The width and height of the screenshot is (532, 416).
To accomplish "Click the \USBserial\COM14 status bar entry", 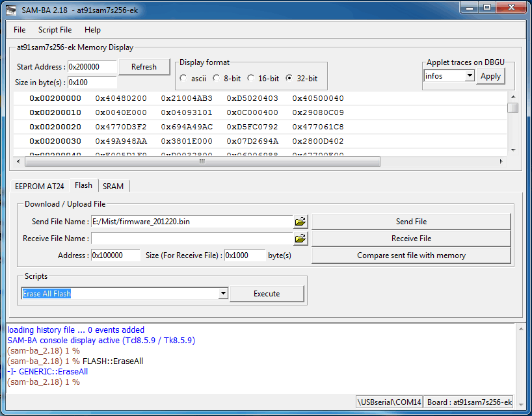I will tap(389, 402).
